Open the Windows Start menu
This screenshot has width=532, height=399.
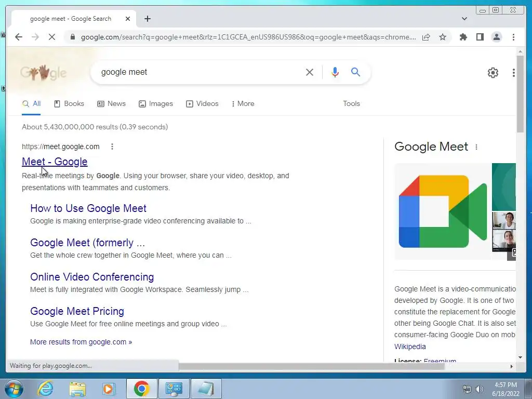(14, 389)
